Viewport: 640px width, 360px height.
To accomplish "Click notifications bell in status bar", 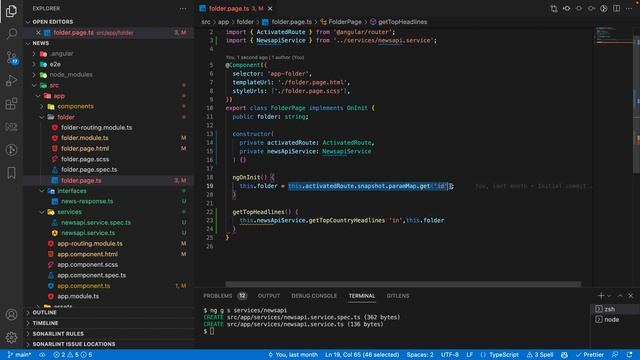I will pos(629,355).
